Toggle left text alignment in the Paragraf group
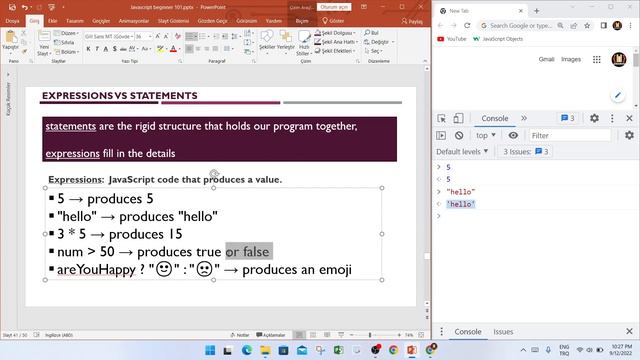640x360 pixels. click(189, 49)
